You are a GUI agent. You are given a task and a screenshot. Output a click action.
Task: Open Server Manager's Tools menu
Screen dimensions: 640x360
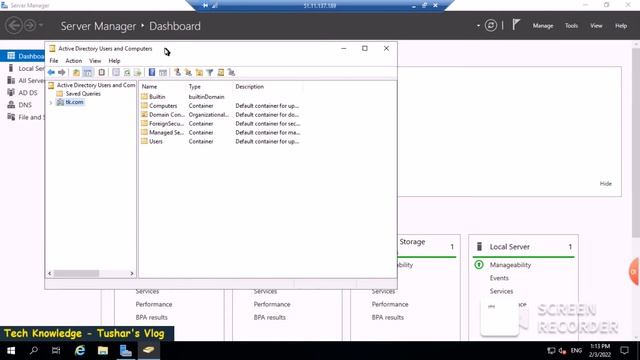pyautogui.click(x=571, y=26)
